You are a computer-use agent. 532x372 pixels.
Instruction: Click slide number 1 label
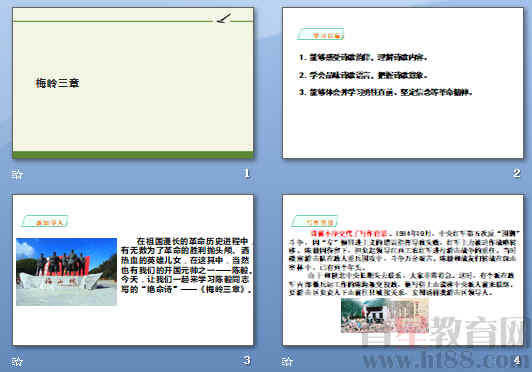click(x=247, y=173)
